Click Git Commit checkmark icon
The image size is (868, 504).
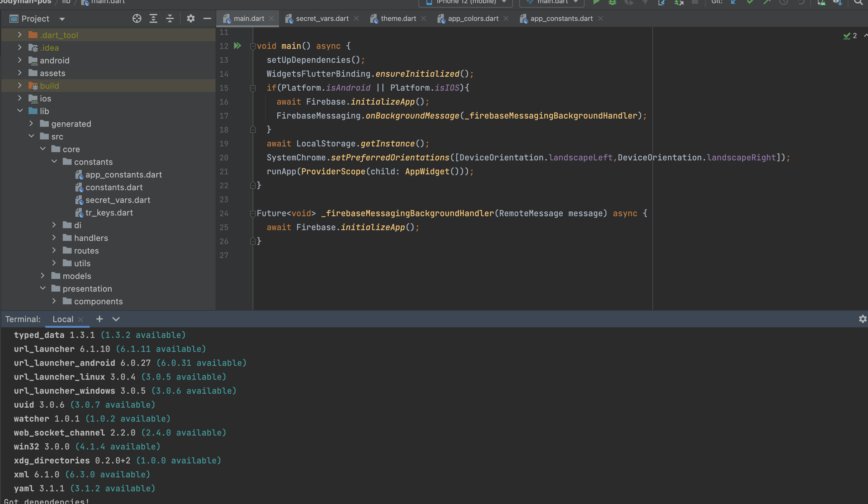[x=750, y=2]
